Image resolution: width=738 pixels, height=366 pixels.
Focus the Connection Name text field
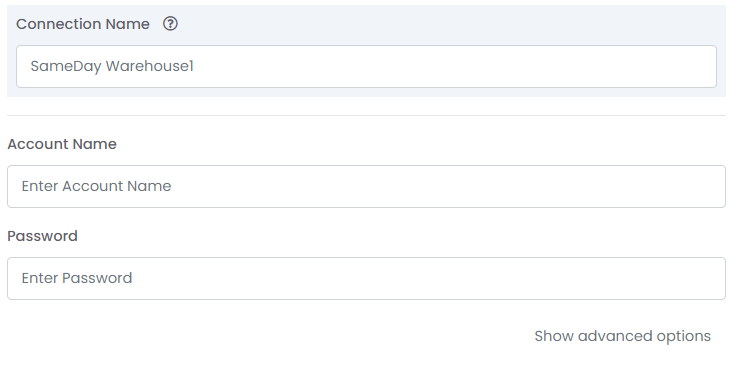(366, 66)
